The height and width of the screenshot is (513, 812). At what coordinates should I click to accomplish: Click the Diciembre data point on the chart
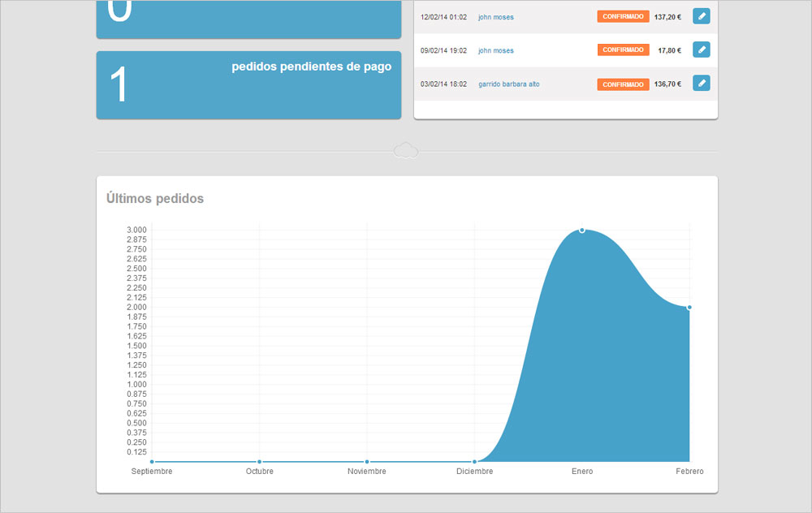point(474,462)
